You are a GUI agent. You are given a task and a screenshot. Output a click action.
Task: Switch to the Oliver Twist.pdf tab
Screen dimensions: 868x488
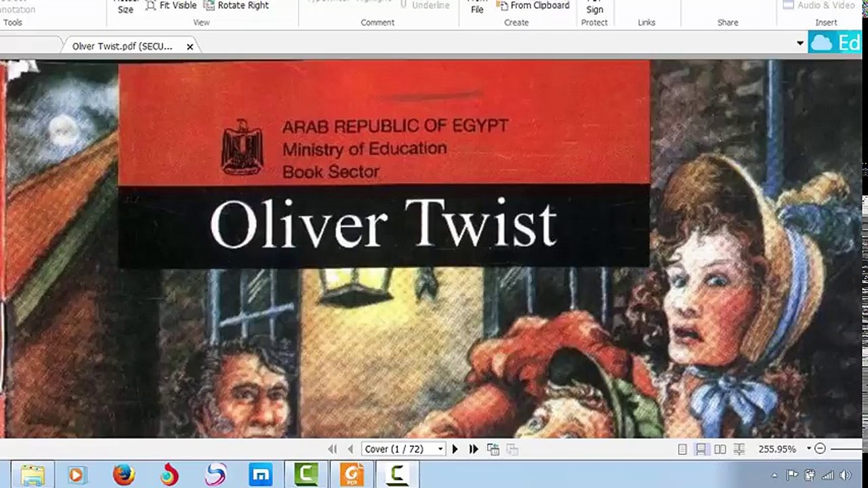click(x=122, y=47)
